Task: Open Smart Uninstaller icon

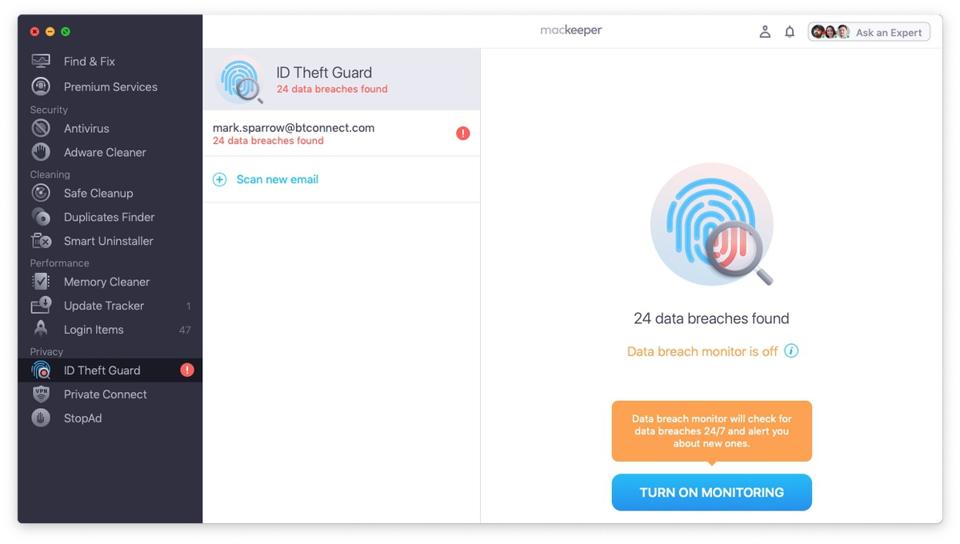Action: tap(41, 240)
